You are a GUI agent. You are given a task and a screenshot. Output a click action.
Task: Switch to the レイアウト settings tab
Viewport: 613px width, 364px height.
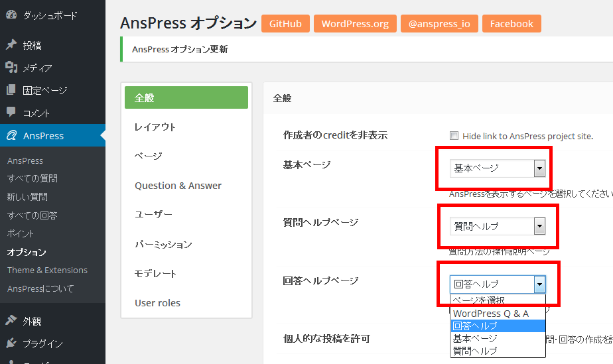(x=186, y=127)
